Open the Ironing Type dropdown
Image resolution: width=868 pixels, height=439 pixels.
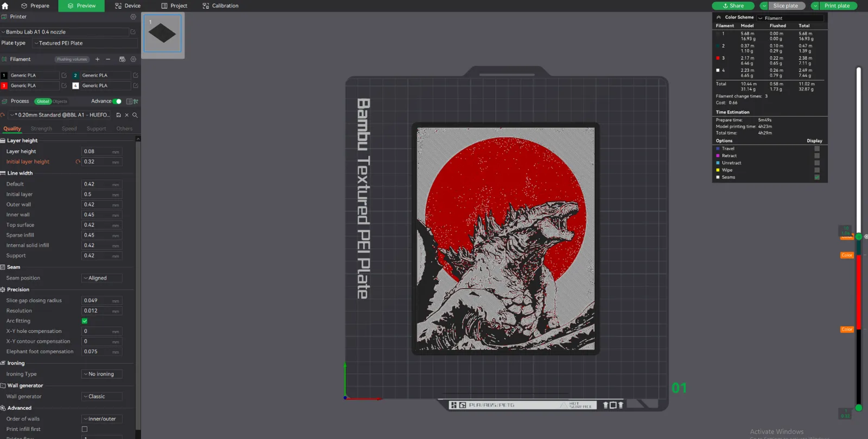tap(101, 374)
